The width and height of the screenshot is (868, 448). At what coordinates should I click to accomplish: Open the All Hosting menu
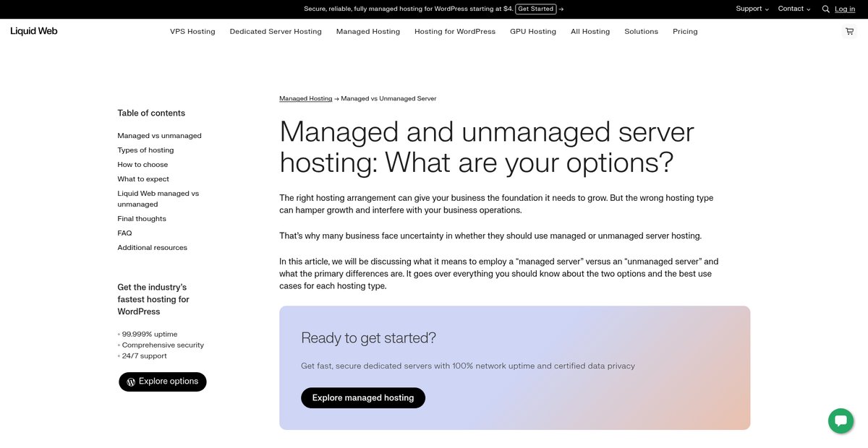590,32
